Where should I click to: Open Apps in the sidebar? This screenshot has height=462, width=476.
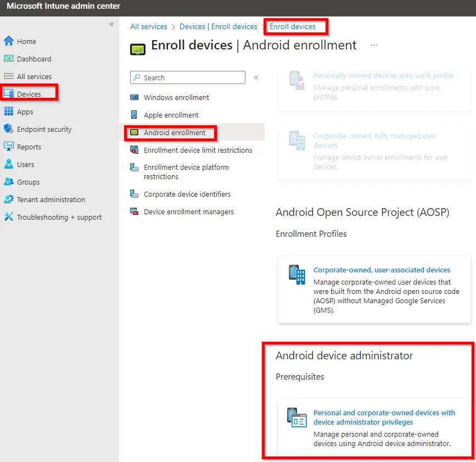25,112
